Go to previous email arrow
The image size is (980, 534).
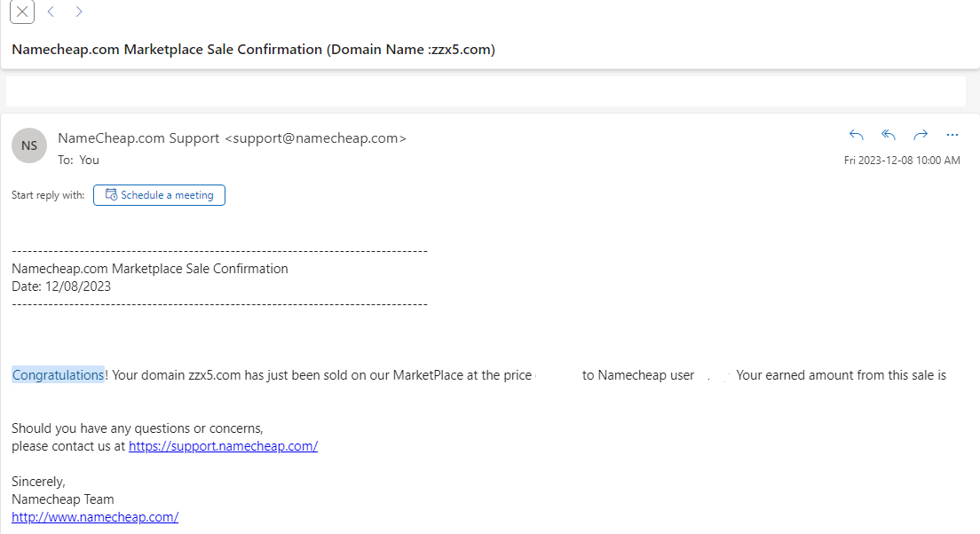[x=51, y=12]
